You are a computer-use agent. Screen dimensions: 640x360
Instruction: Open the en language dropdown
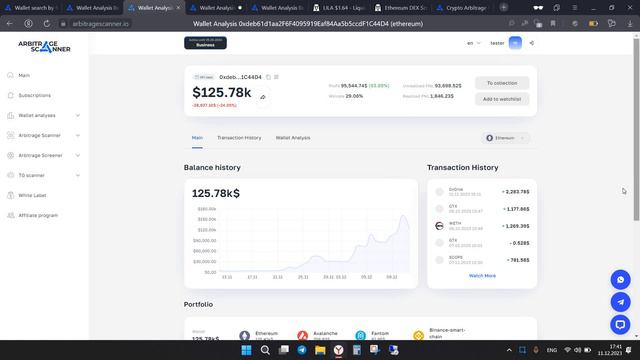click(x=473, y=43)
